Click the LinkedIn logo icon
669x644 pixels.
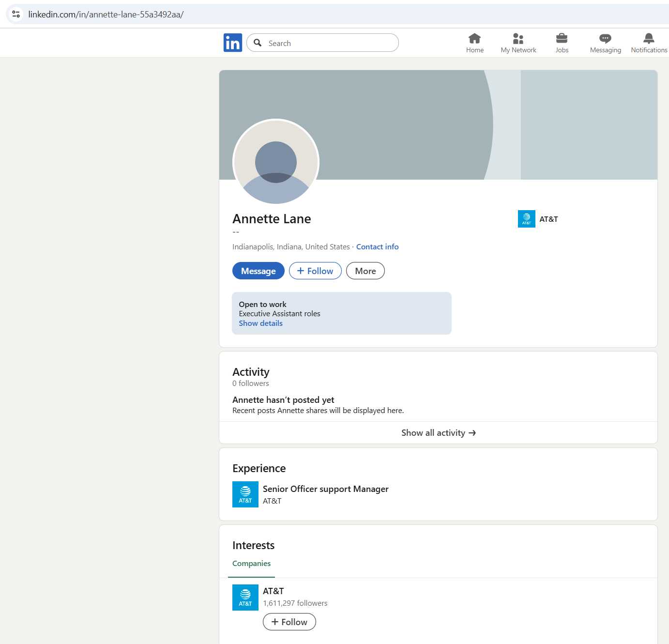pyautogui.click(x=233, y=43)
